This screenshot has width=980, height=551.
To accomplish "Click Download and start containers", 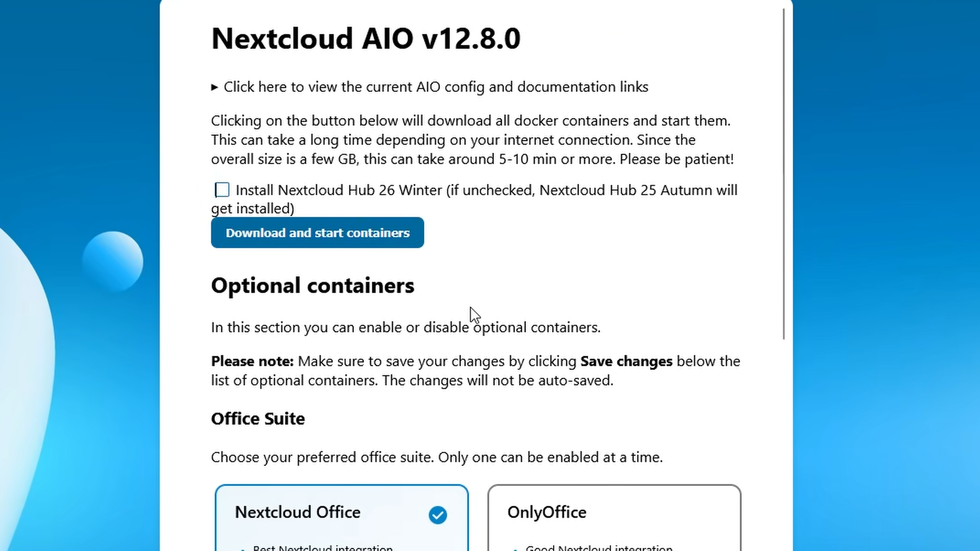I will coord(317,233).
